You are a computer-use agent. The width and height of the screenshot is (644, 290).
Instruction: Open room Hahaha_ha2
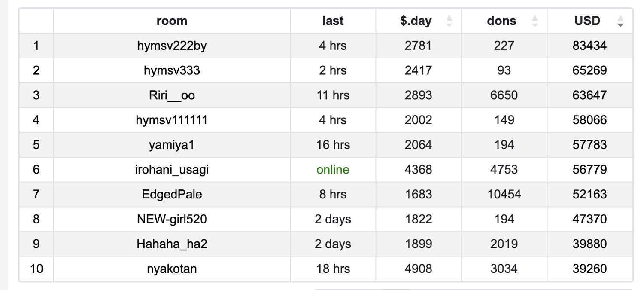click(x=172, y=244)
